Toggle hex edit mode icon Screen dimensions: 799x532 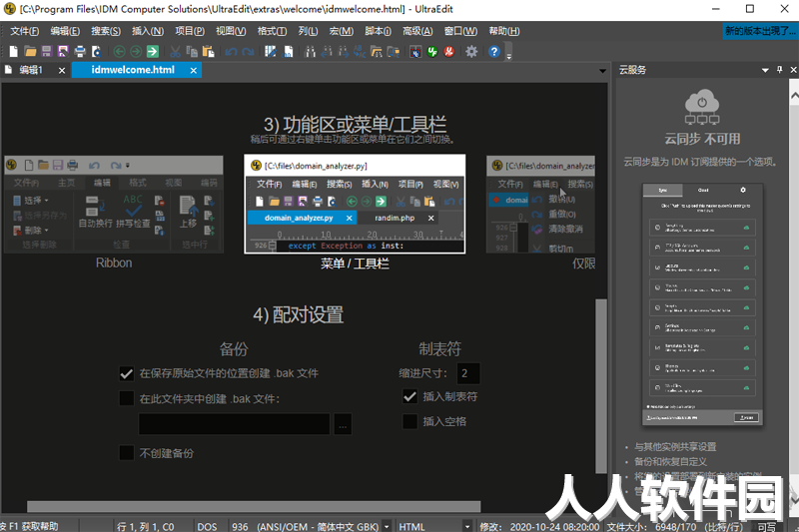288,52
